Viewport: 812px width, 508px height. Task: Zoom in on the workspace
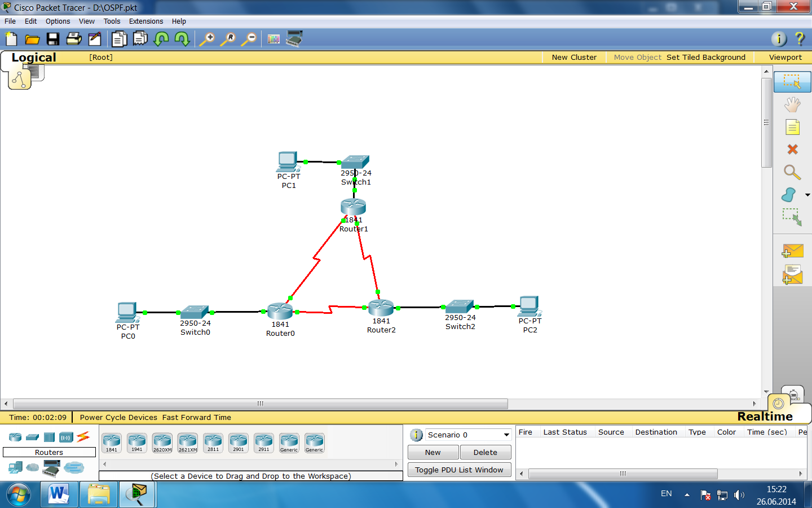pyautogui.click(x=207, y=39)
